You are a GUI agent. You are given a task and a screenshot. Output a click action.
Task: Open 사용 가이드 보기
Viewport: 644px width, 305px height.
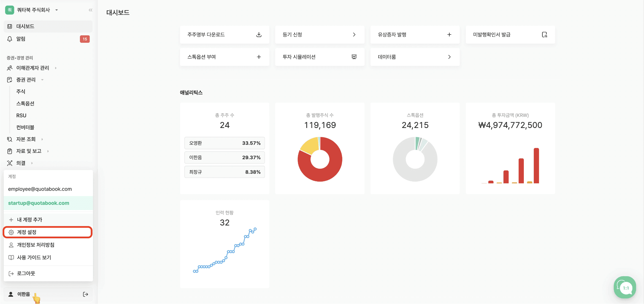tap(34, 257)
